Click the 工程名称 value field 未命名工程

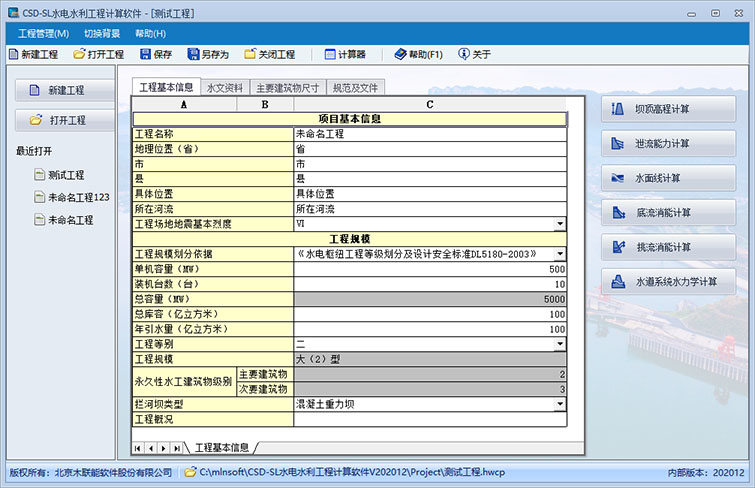click(430, 134)
